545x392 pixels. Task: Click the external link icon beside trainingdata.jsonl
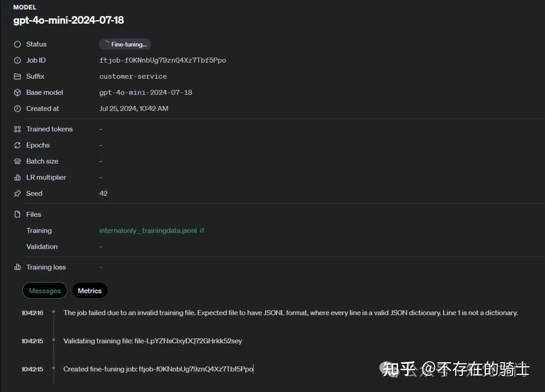tap(202, 230)
